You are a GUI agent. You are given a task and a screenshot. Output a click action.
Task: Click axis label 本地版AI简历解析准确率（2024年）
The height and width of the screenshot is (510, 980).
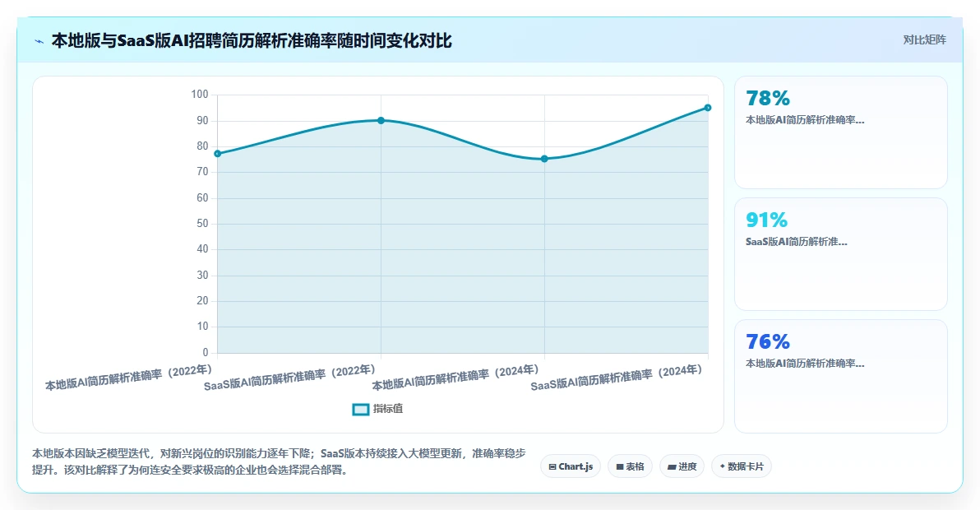(455, 378)
